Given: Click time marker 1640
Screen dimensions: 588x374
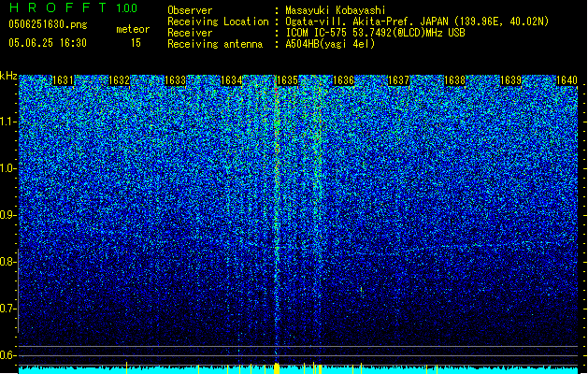Looking at the screenshot, I should pos(566,80).
